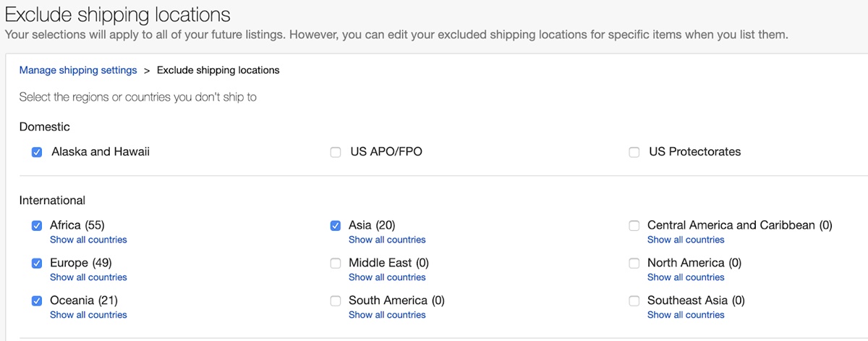The width and height of the screenshot is (868, 341).
Task: Show all countries under Europe
Action: point(88,277)
